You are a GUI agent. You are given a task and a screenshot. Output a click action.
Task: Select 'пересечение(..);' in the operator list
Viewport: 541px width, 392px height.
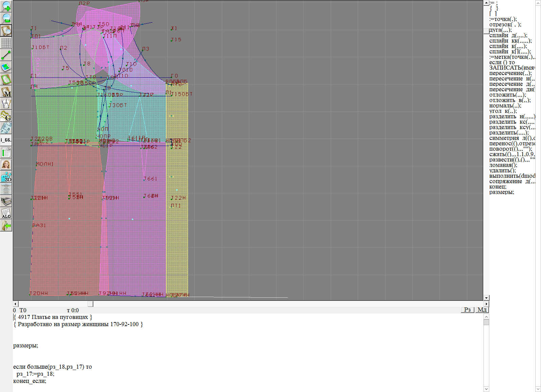(510, 73)
